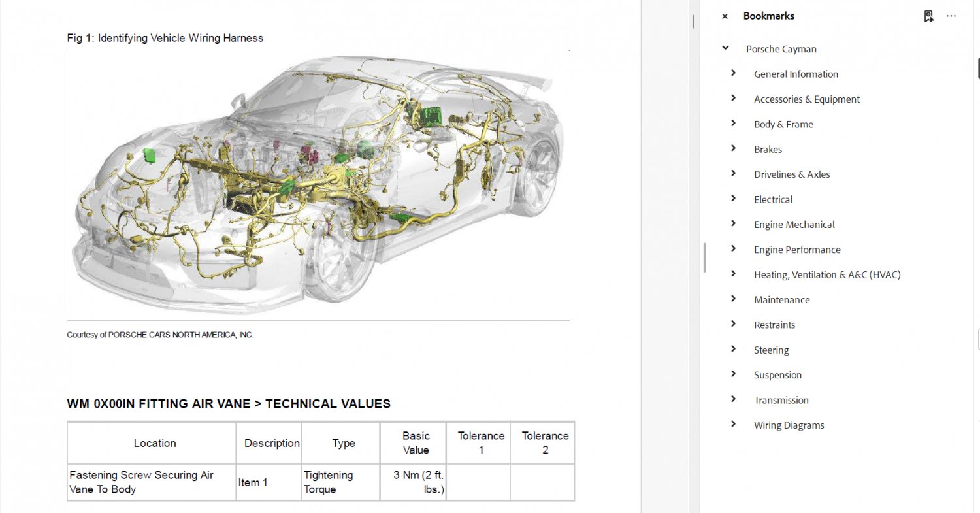Expand General Information bookmark
980x513 pixels.
pyautogui.click(x=734, y=73)
